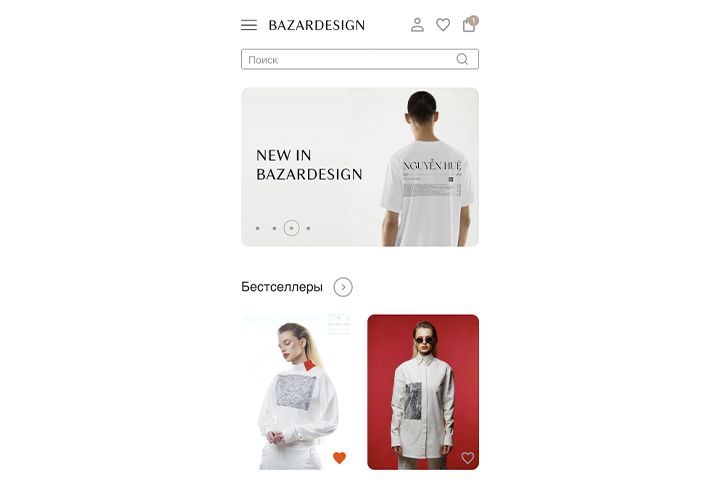Expand Бестселлеры with the circled arrow
Screen dimensions: 720x480
pyautogui.click(x=343, y=287)
